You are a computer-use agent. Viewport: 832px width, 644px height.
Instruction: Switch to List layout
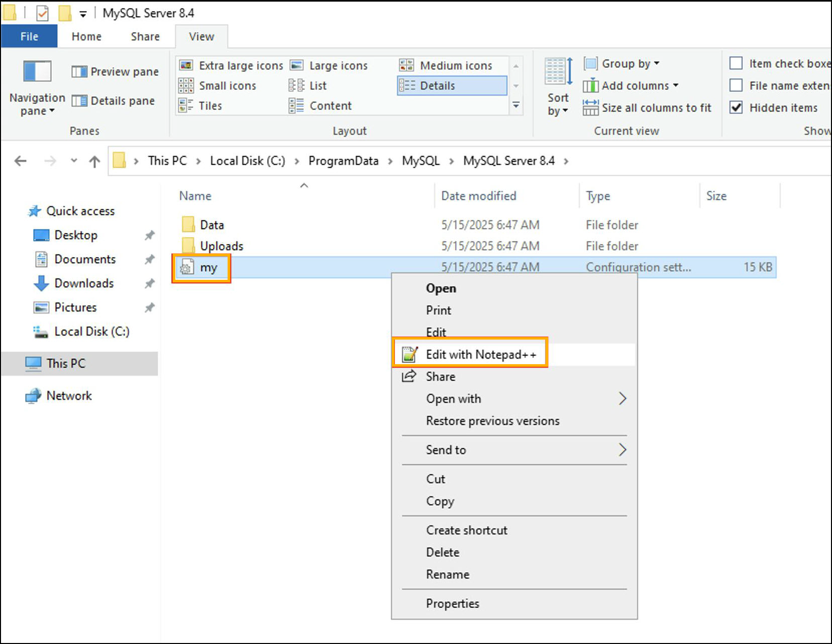(308, 86)
